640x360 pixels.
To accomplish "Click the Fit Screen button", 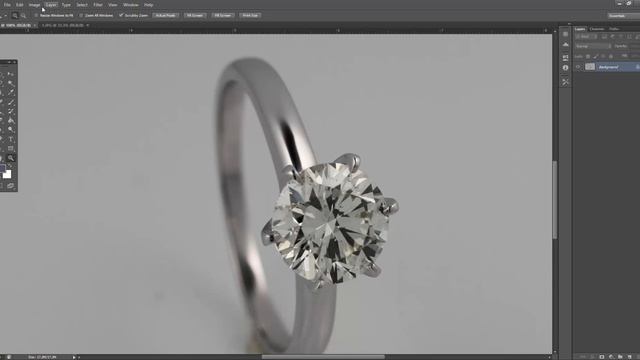I will click(195, 16).
